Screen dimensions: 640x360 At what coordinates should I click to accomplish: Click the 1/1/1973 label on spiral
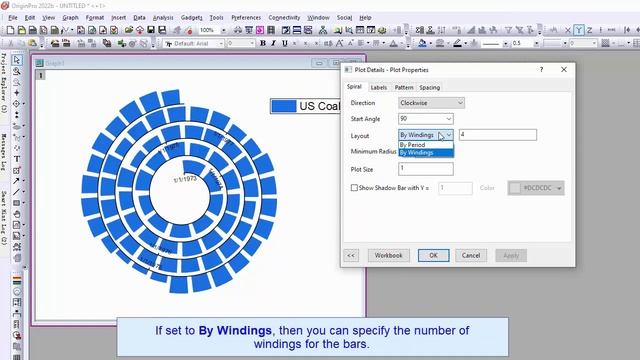[185, 179]
